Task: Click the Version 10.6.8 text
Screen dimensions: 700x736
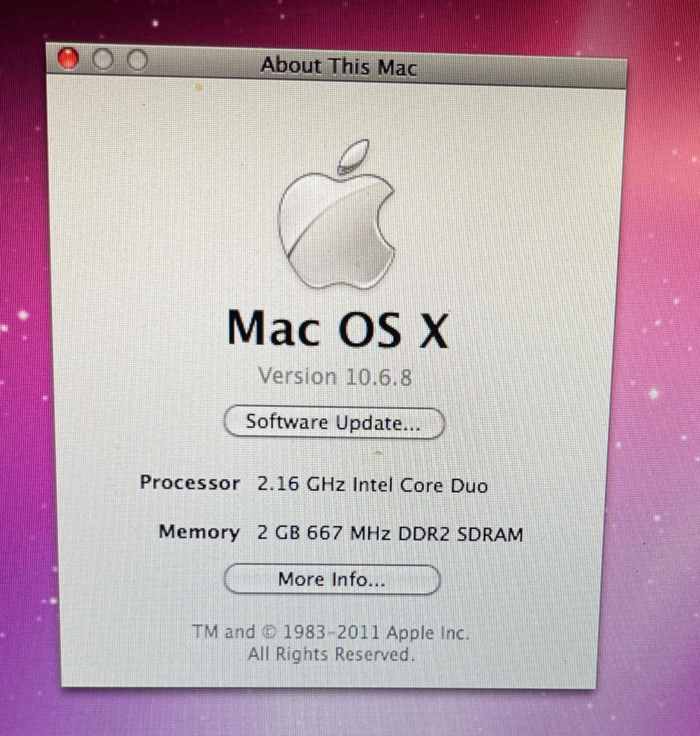Action: coord(335,377)
